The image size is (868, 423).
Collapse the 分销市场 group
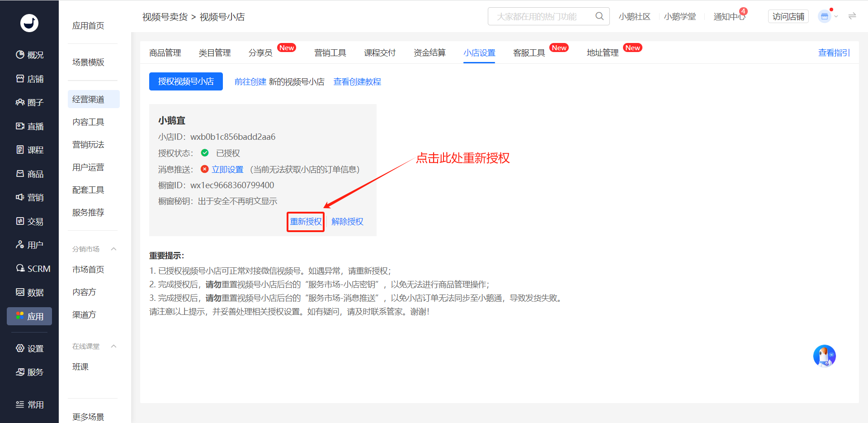[x=114, y=249]
